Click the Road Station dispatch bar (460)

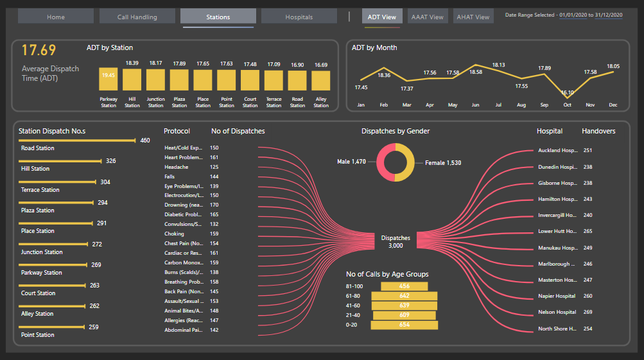tap(78, 140)
